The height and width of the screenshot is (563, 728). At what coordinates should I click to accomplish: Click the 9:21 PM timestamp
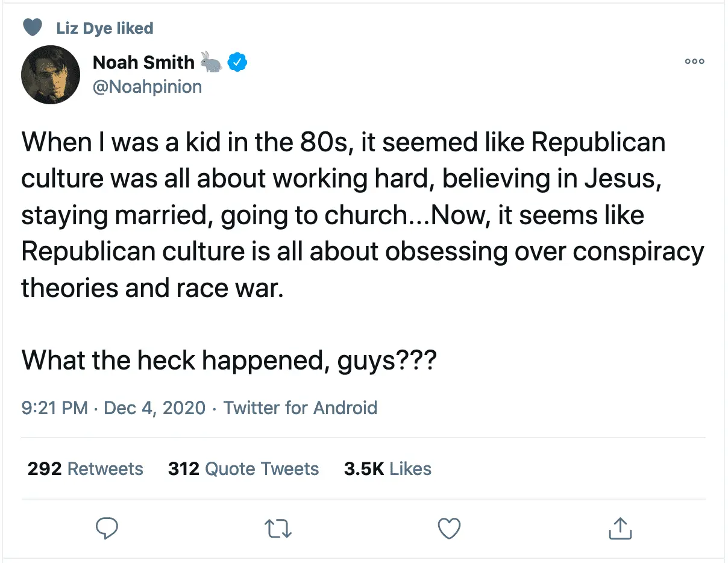(55, 408)
